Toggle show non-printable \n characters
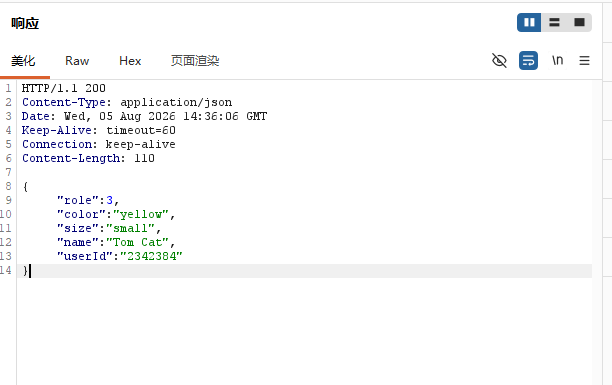The width and height of the screenshot is (612, 385). click(557, 60)
